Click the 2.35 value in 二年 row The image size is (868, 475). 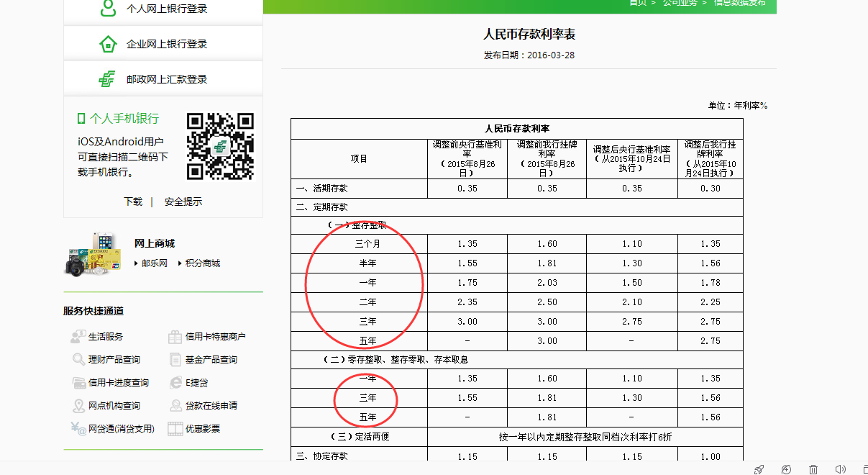pyautogui.click(x=467, y=302)
